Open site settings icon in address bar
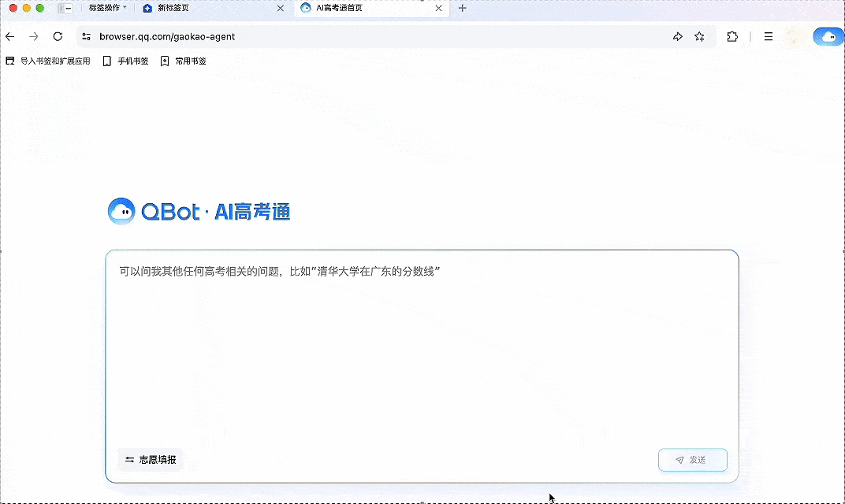 pyautogui.click(x=86, y=36)
